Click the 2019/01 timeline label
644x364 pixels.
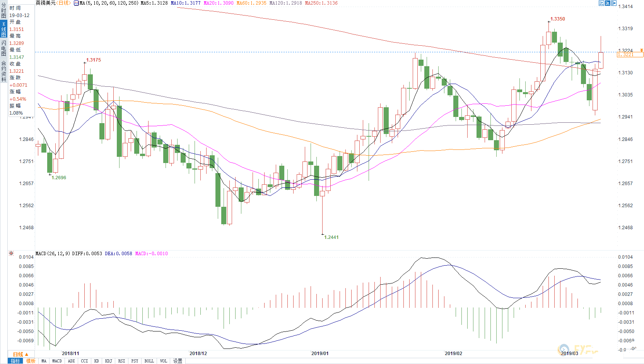click(320, 354)
